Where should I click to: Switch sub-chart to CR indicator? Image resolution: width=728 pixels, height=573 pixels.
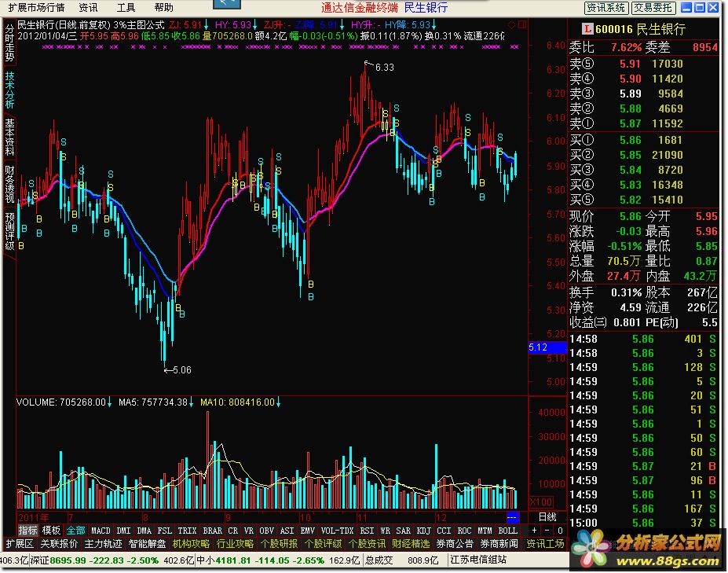(x=232, y=531)
